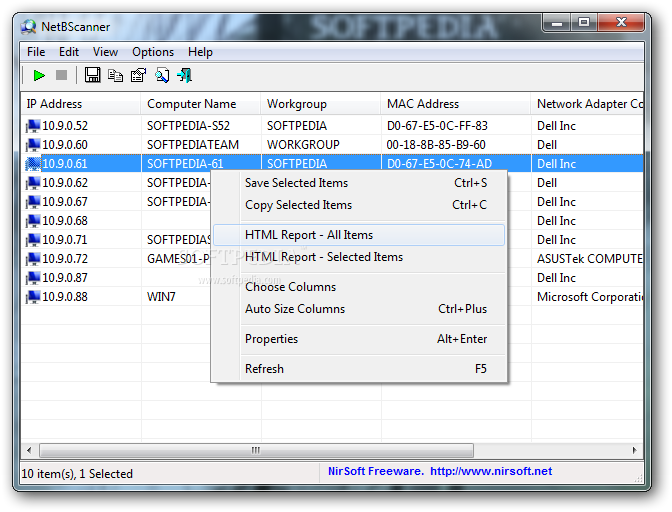Click ASUSTek COMPUTER adapter cell
The width and height of the screenshot is (672, 512).
pyautogui.click(x=590, y=259)
